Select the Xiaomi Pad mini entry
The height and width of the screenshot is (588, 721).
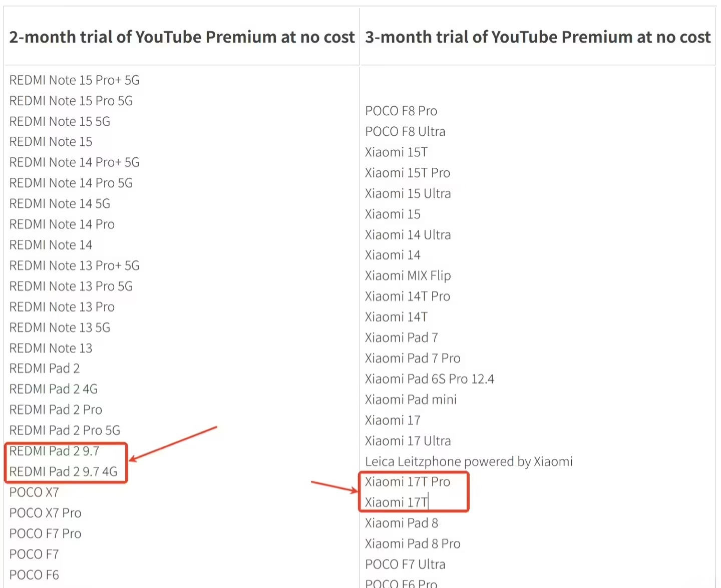tap(411, 399)
